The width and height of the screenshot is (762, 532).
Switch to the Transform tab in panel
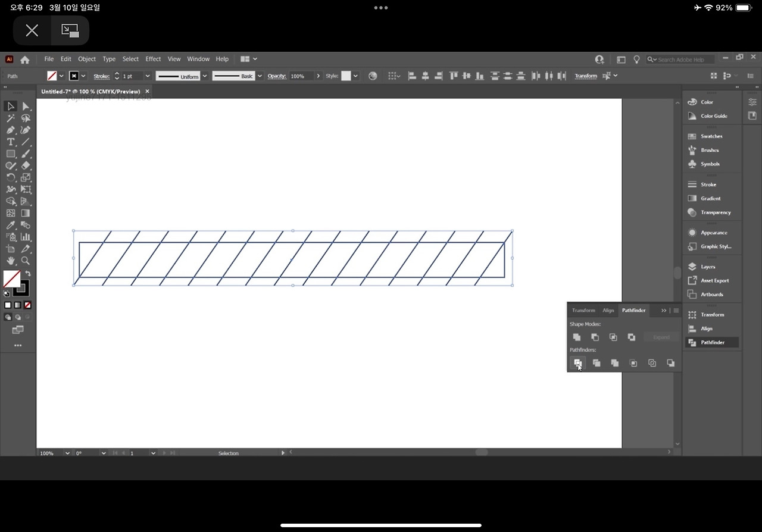point(583,310)
